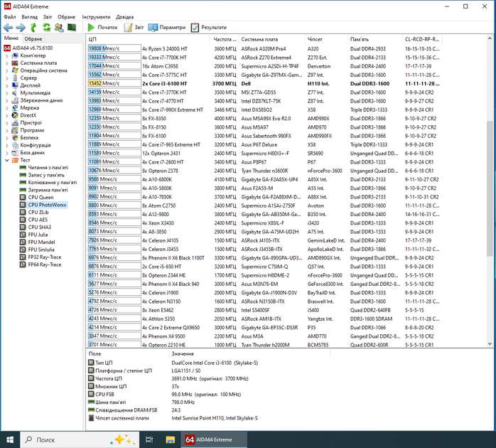
Task: Expand the Комп'ютер tree node
Action: [x=7, y=55]
